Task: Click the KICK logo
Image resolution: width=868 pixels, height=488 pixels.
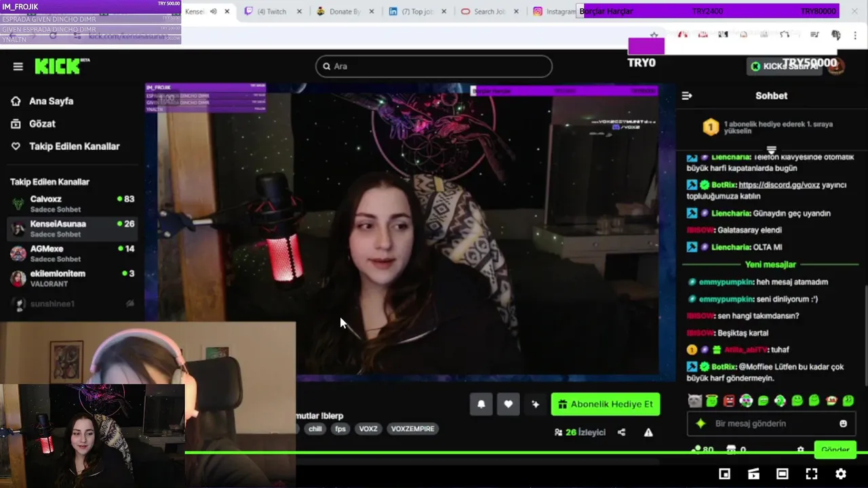Action: pyautogui.click(x=62, y=66)
